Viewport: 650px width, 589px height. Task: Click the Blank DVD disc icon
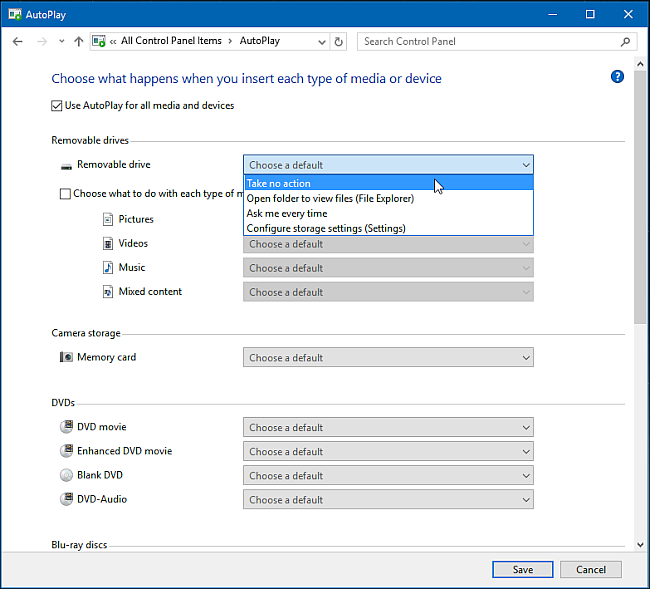coord(66,475)
